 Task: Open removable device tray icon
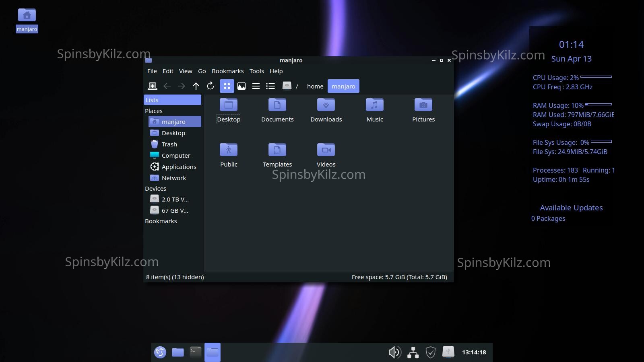pos(448,352)
